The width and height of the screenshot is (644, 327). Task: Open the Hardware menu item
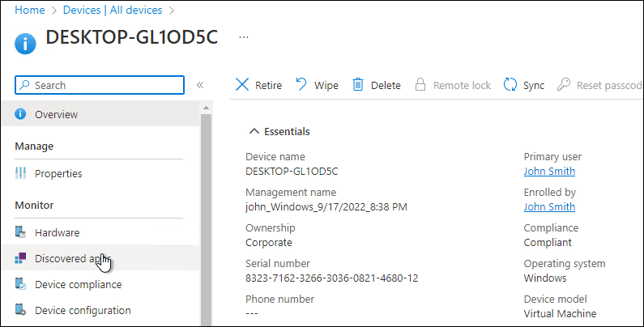tap(100, 232)
